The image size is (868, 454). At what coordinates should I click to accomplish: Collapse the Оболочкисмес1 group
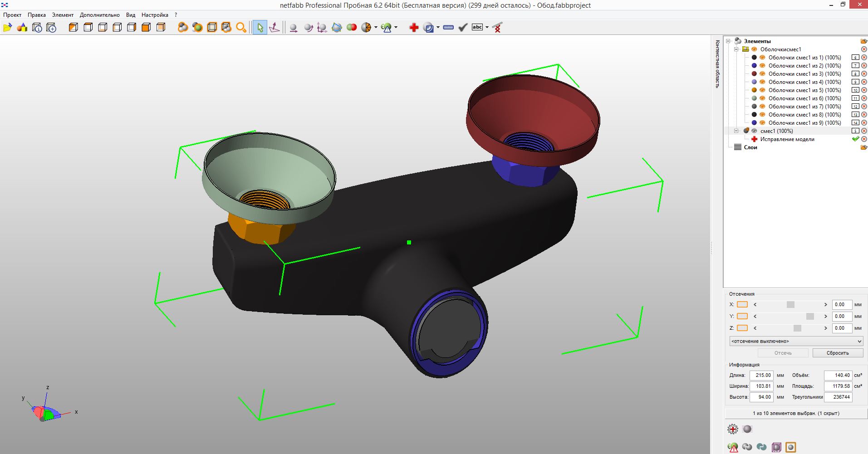click(736, 49)
